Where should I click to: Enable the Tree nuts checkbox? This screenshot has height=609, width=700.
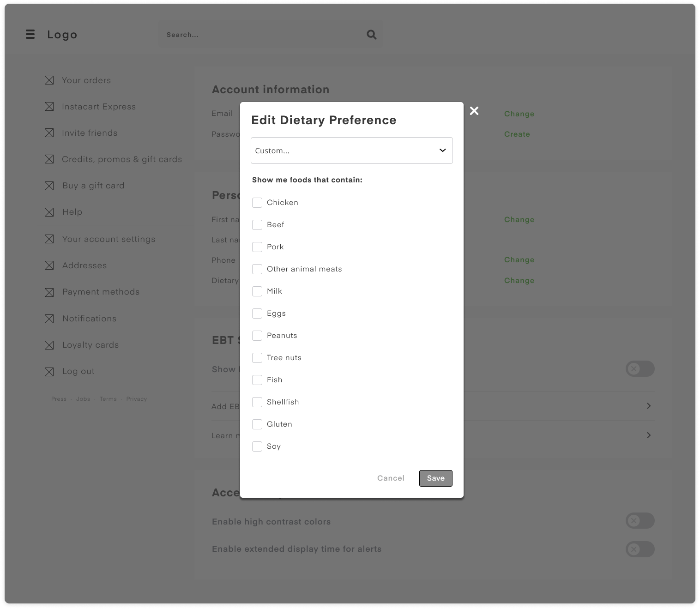257,358
